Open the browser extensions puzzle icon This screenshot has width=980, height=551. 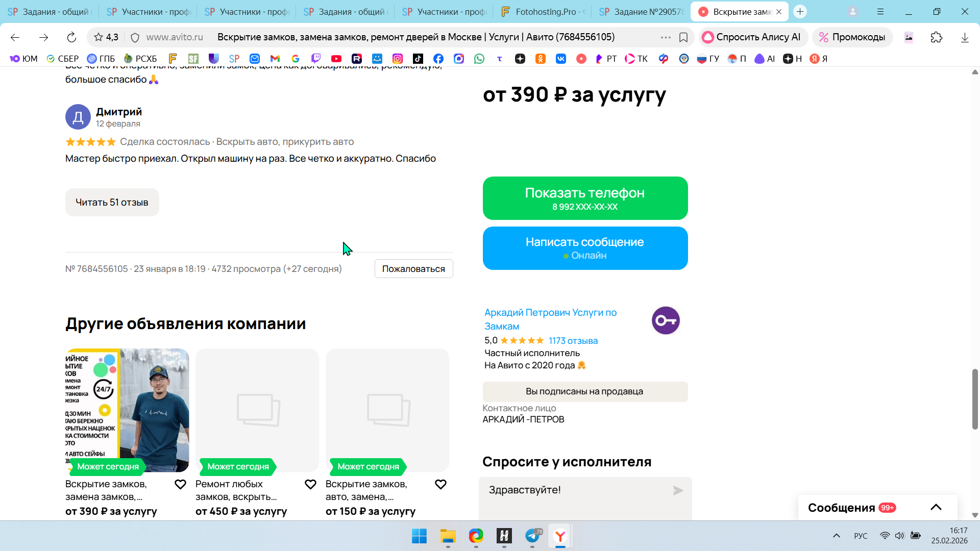click(936, 37)
